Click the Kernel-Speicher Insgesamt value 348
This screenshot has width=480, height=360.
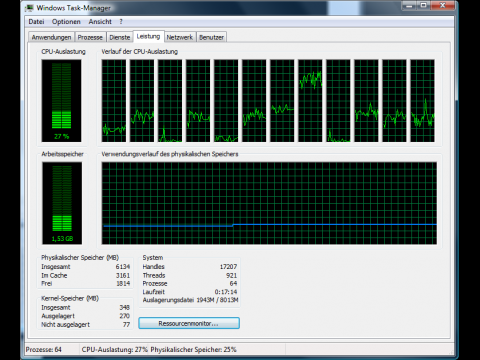pyautogui.click(x=124, y=307)
